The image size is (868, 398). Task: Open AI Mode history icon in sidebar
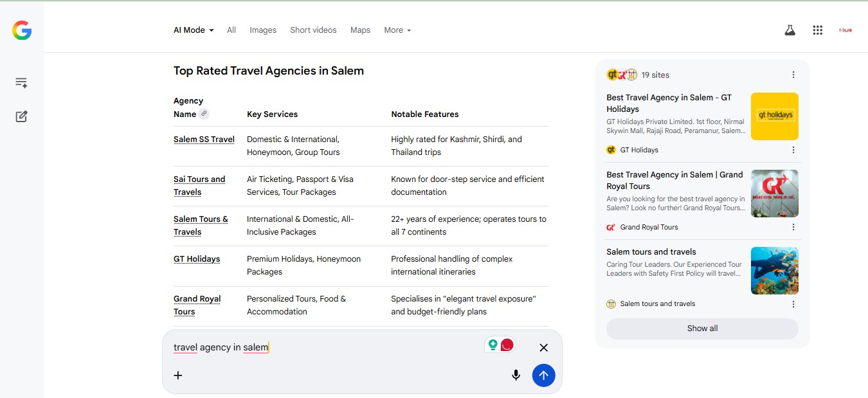[21, 82]
